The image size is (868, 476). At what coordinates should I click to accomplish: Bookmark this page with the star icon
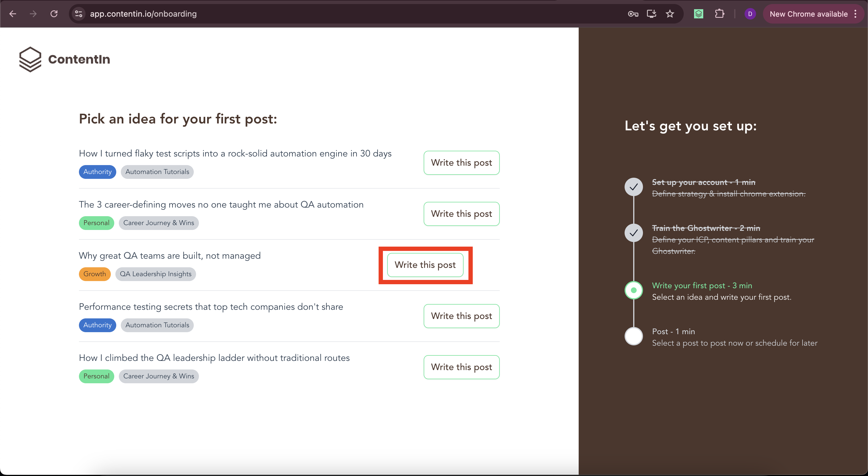(670, 14)
